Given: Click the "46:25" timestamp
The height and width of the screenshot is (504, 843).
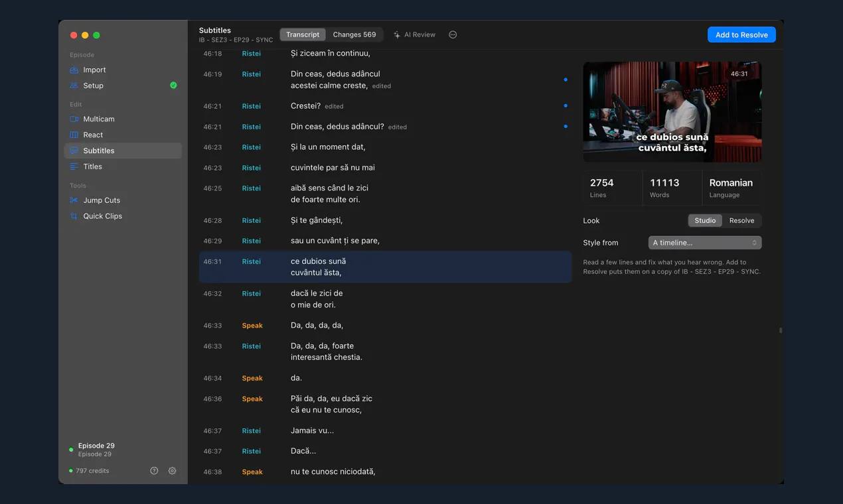Looking at the screenshot, I should [212, 188].
